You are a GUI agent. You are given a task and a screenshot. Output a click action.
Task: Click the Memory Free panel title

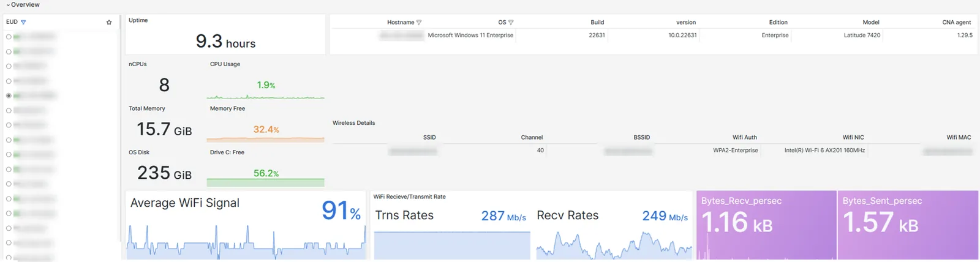point(227,108)
